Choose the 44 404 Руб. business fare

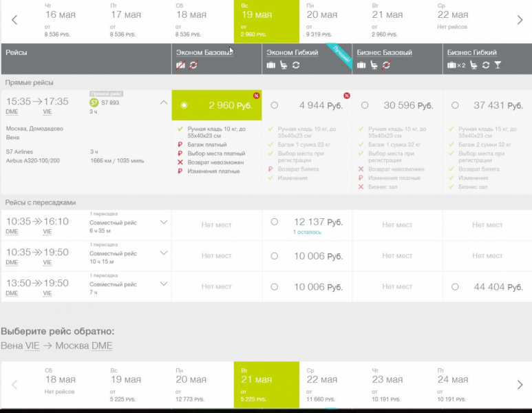(x=455, y=287)
